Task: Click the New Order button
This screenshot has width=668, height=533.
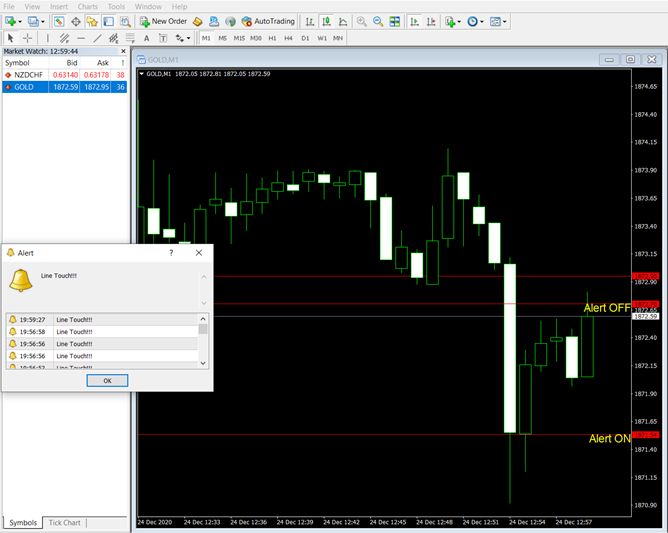Action: point(163,21)
